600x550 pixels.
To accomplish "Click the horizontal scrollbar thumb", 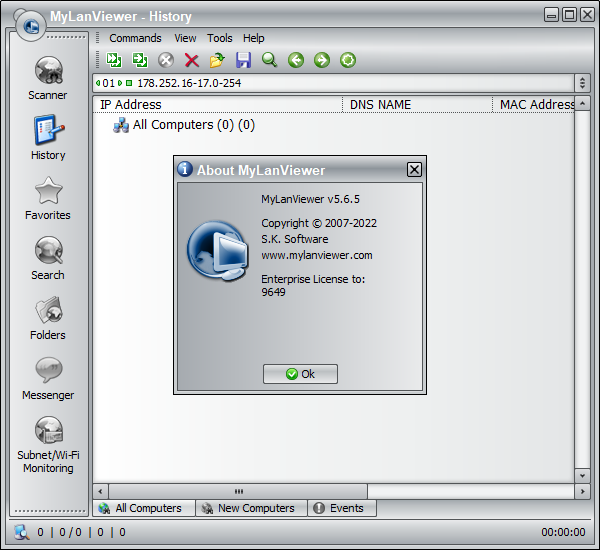I will click(x=238, y=491).
